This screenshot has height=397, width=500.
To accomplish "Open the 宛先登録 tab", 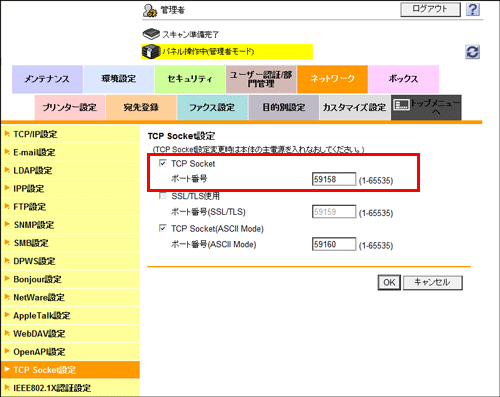I will (141, 107).
